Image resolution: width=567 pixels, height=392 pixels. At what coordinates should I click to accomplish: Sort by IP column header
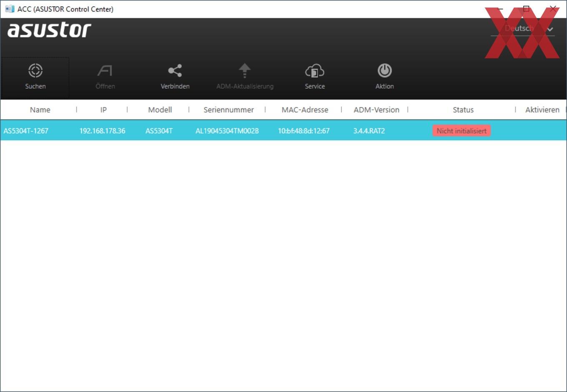[103, 110]
